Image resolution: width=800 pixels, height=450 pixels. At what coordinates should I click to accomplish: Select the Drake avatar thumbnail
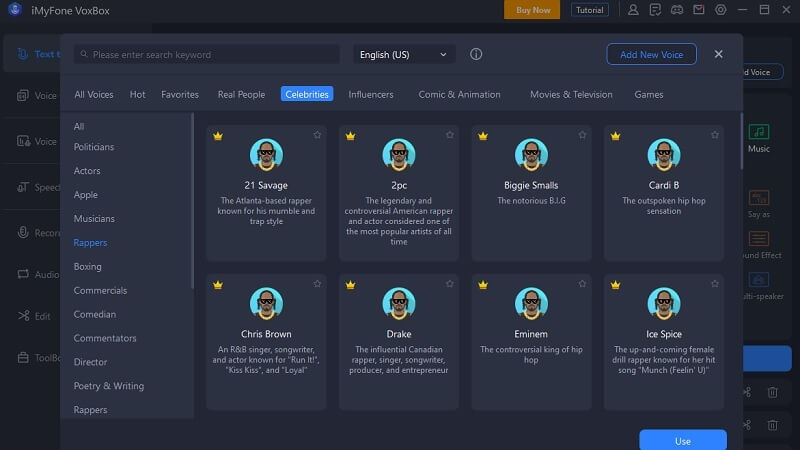[398, 304]
